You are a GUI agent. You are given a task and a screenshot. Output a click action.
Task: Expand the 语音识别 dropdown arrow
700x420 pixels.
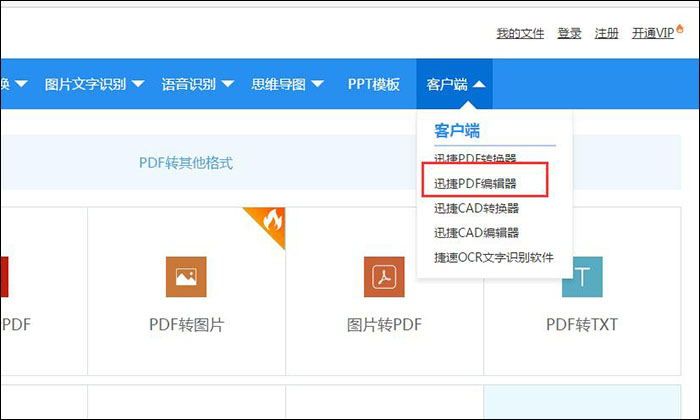[227, 83]
